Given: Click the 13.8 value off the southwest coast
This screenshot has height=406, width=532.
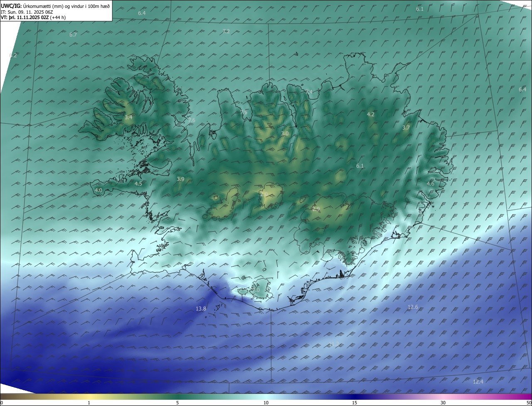Looking at the screenshot, I should pyautogui.click(x=201, y=309).
